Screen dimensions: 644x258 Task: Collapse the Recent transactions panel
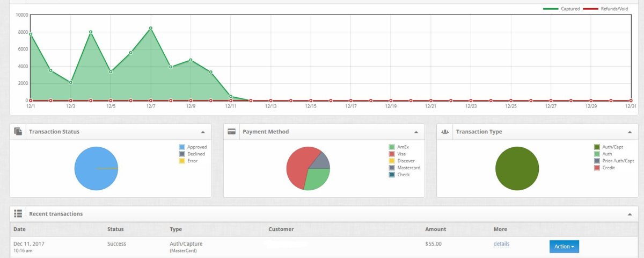tap(630, 214)
